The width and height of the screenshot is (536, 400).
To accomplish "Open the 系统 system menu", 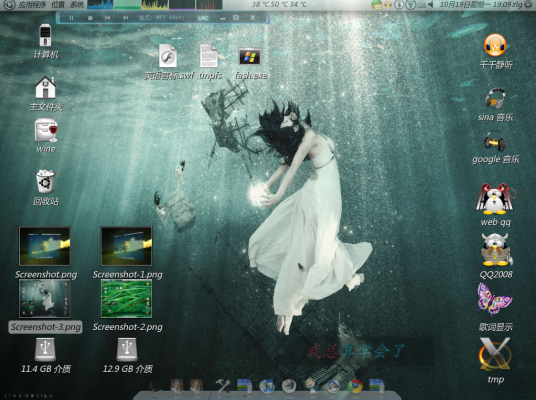I will (x=77, y=4).
